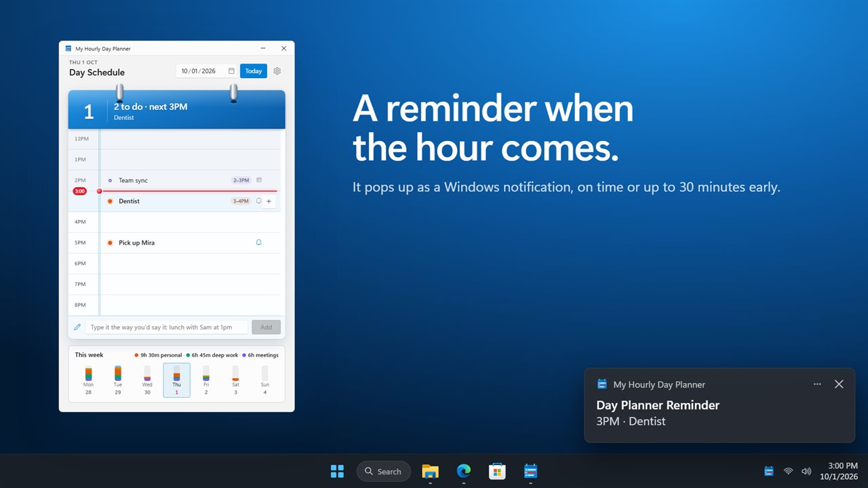
Task: Click the taskbar Search box
Action: tap(384, 471)
